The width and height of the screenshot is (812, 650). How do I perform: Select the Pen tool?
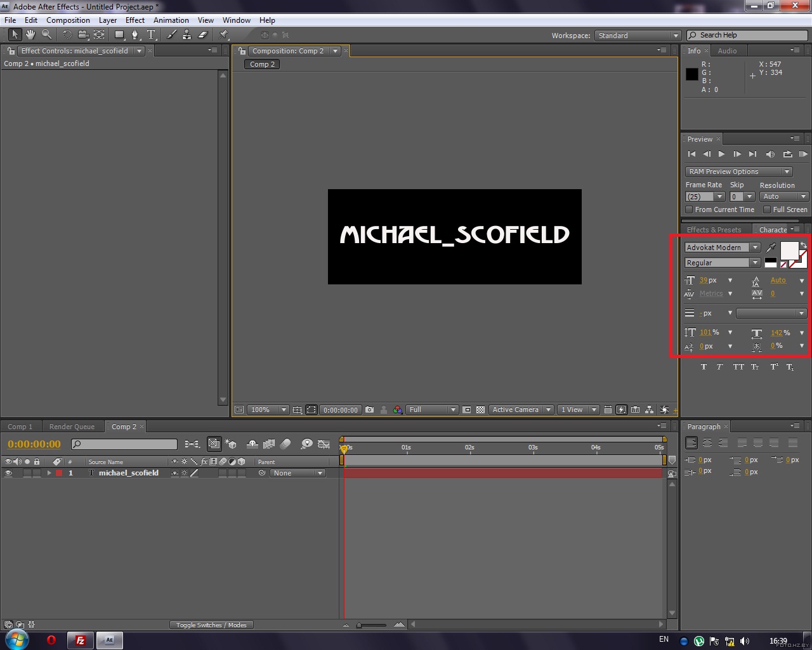point(135,35)
